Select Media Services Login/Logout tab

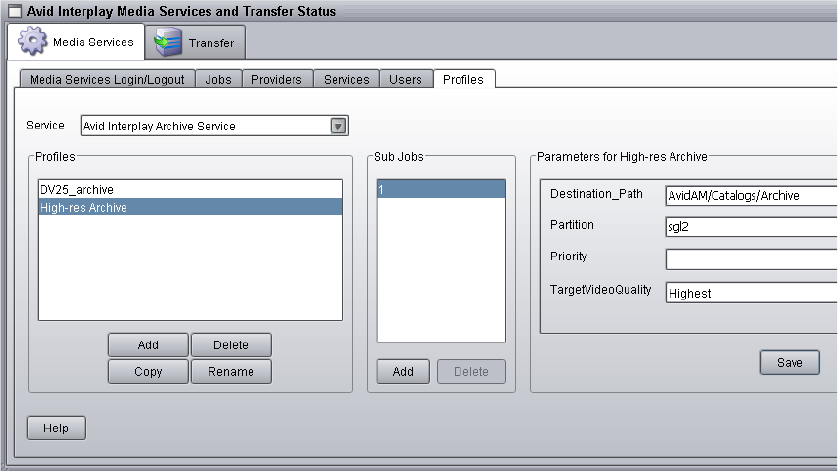(107, 79)
